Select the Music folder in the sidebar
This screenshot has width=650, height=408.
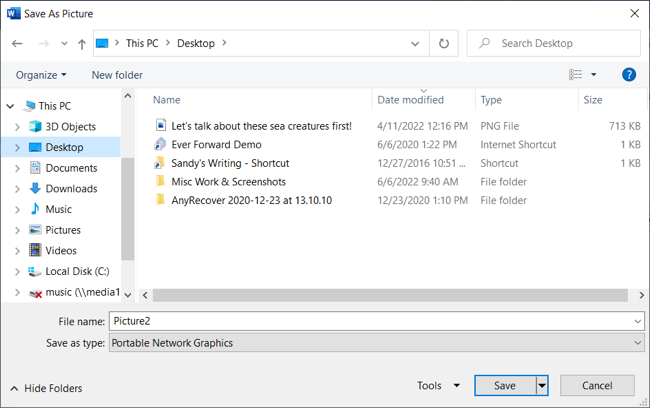click(58, 209)
